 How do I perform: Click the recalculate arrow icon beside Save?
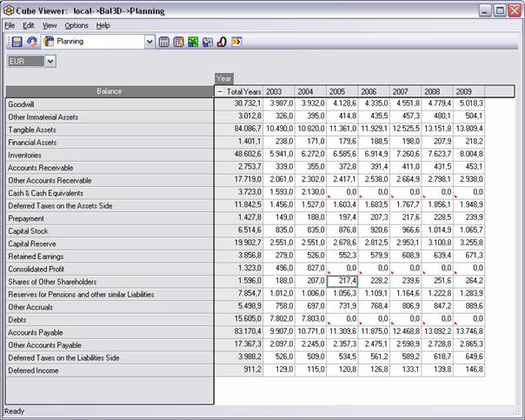pyautogui.click(x=31, y=41)
